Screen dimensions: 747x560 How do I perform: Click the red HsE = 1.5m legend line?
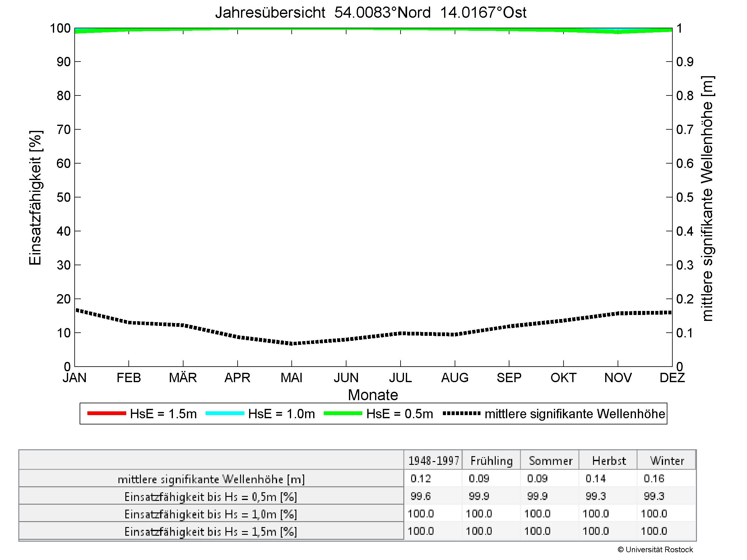click(x=106, y=413)
